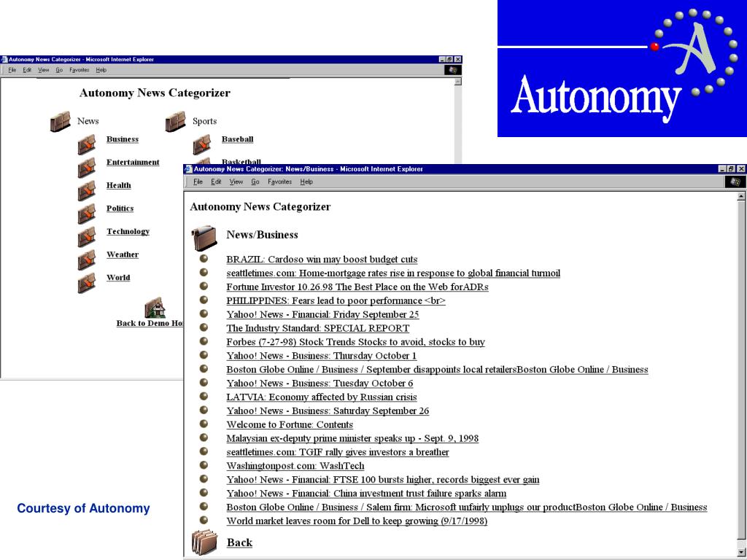Open the BRAZIL: Cardoso win may boost budget cuts article
The width and height of the screenshot is (747, 560).
click(322, 260)
